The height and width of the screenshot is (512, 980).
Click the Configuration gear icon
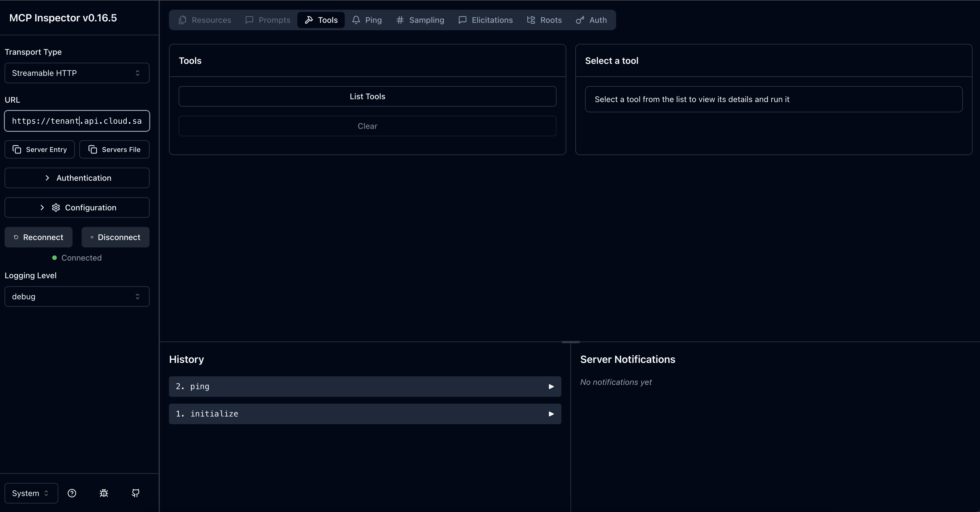pyautogui.click(x=56, y=208)
